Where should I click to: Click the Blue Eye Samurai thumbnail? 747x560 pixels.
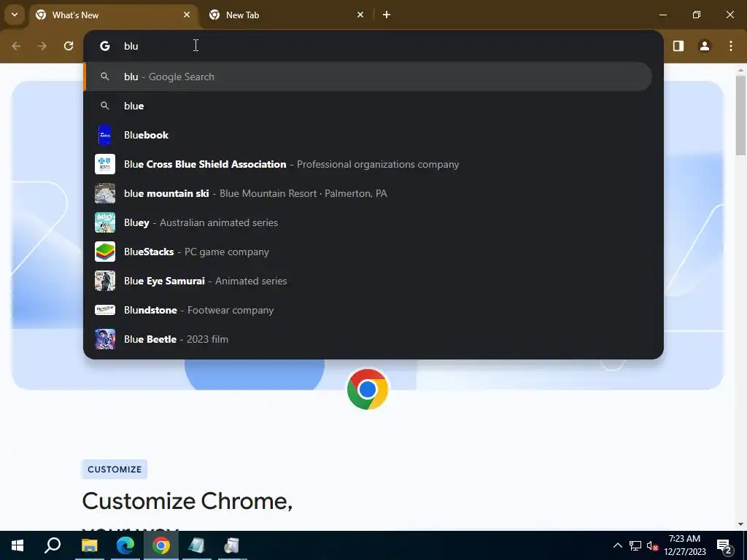(105, 281)
